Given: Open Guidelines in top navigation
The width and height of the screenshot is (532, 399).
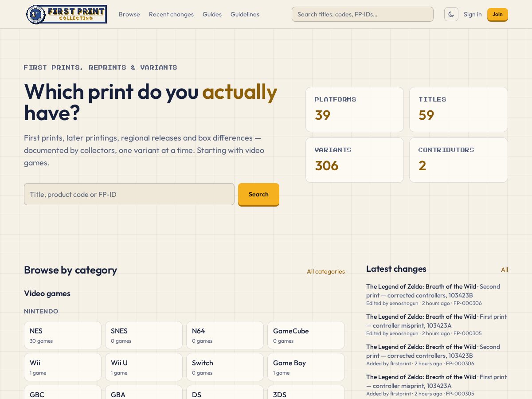Looking at the screenshot, I should pyautogui.click(x=245, y=14).
